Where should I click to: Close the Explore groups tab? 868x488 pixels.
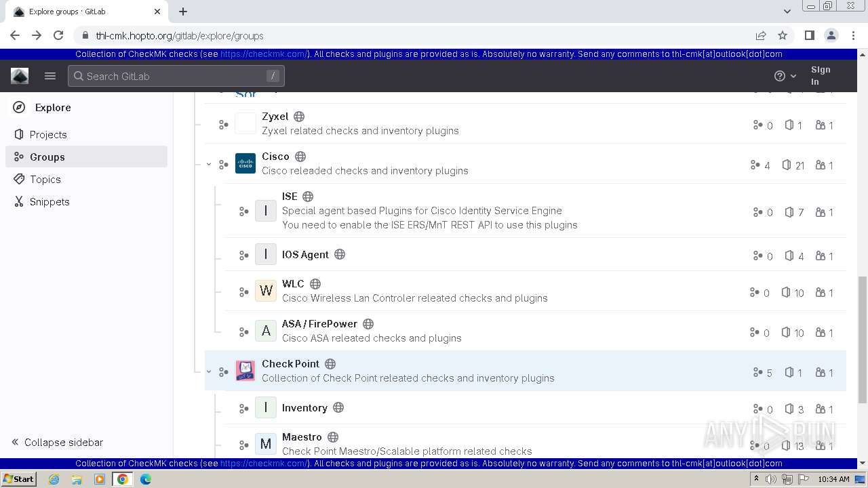coord(157,12)
